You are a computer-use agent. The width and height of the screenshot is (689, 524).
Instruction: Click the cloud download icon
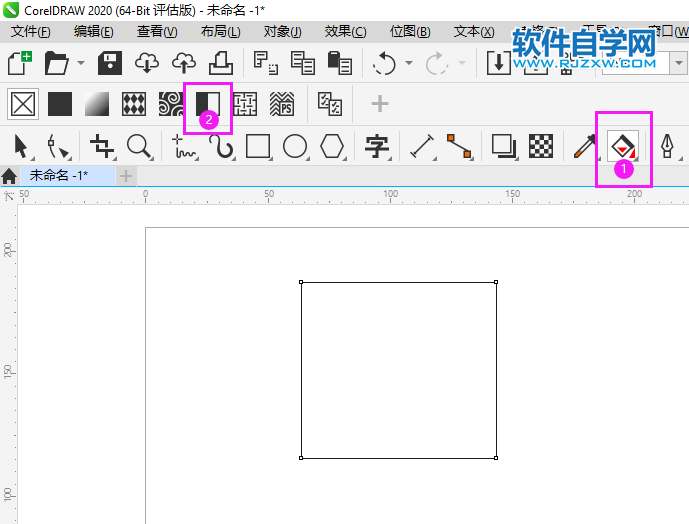point(147,63)
